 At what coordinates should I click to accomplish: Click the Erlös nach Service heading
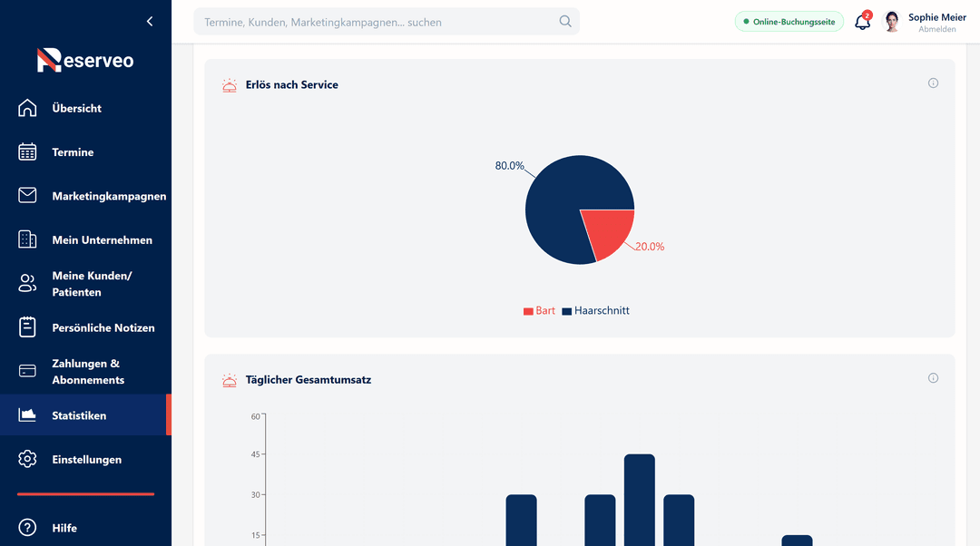[x=292, y=85]
